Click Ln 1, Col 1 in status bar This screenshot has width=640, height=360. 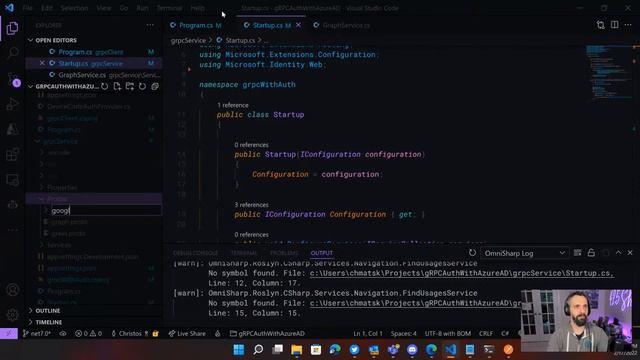click(x=368, y=333)
